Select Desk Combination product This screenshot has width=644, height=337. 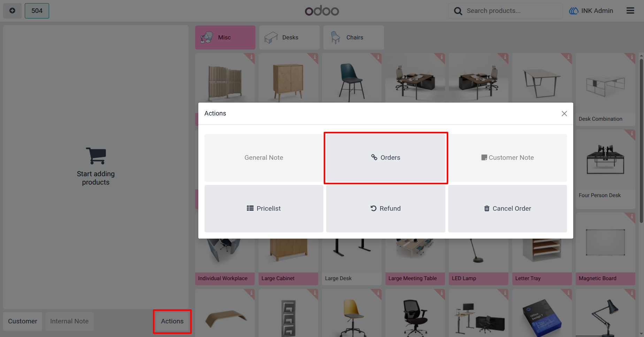(x=605, y=89)
